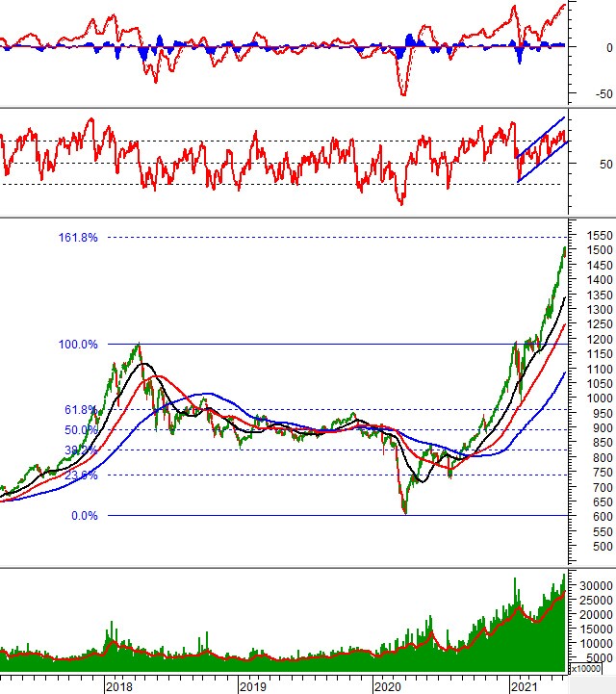This screenshot has width=616, height=694.
Task: Select the 0.0% Fibonacci base label
Action: pyautogui.click(x=85, y=516)
